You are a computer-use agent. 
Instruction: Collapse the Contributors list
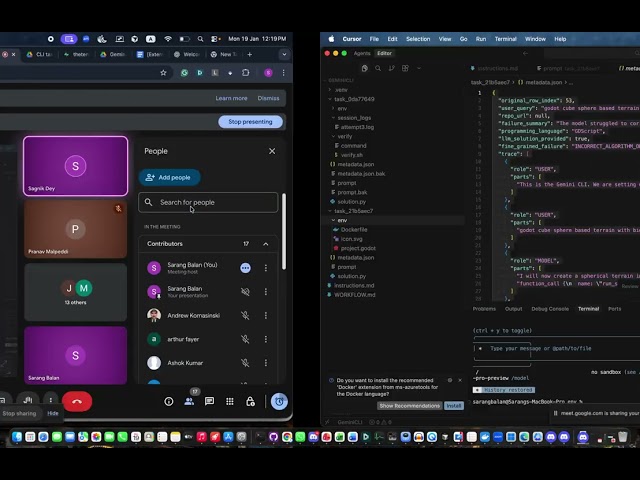click(x=266, y=244)
